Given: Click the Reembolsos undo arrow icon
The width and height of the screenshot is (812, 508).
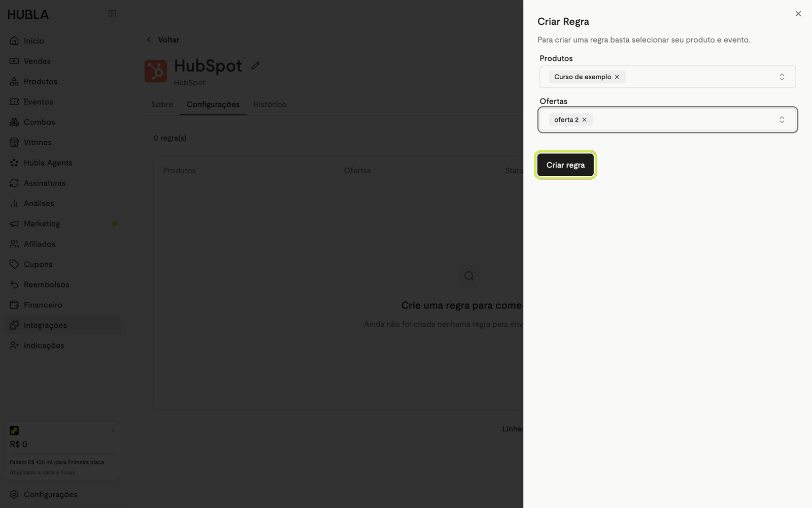Looking at the screenshot, I should [14, 284].
